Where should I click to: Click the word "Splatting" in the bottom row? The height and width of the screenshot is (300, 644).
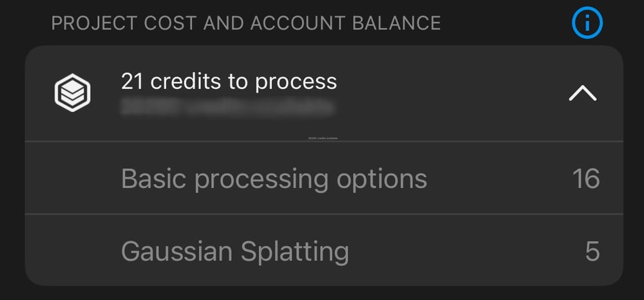pyautogui.click(x=295, y=251)
